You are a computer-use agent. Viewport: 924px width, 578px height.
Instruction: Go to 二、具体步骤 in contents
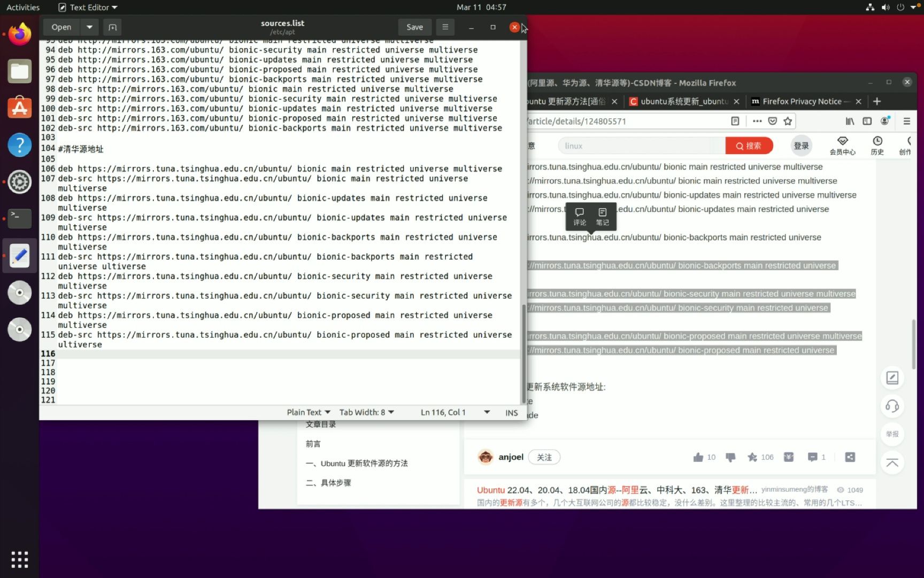tap(328, 483)
